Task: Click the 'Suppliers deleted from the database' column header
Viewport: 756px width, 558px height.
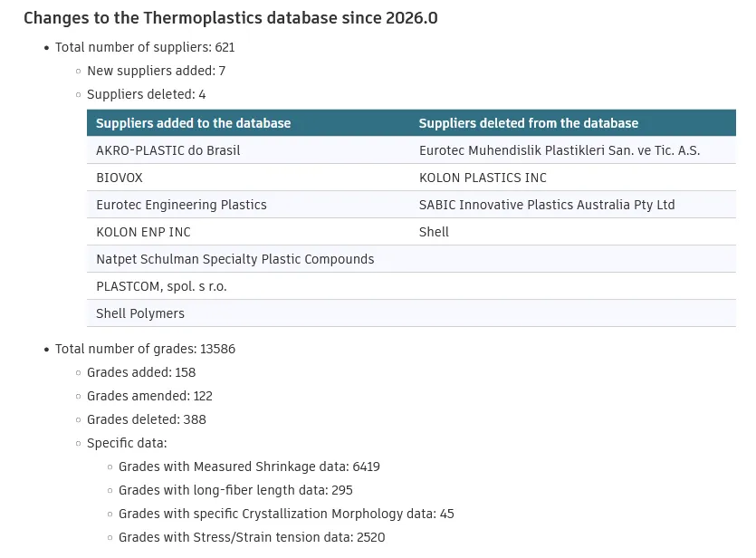Action: click(529, 123)
